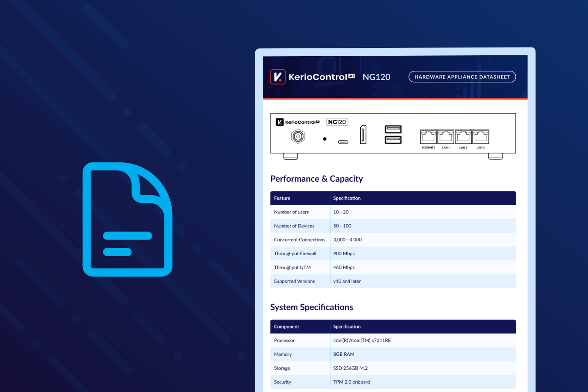Select the v10 and later value

point(347,281)
